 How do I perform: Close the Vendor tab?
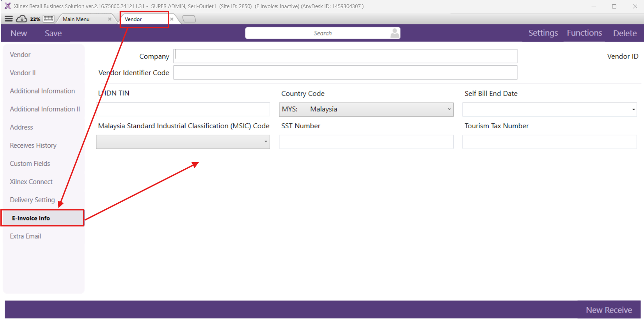[x=172, y=19]
